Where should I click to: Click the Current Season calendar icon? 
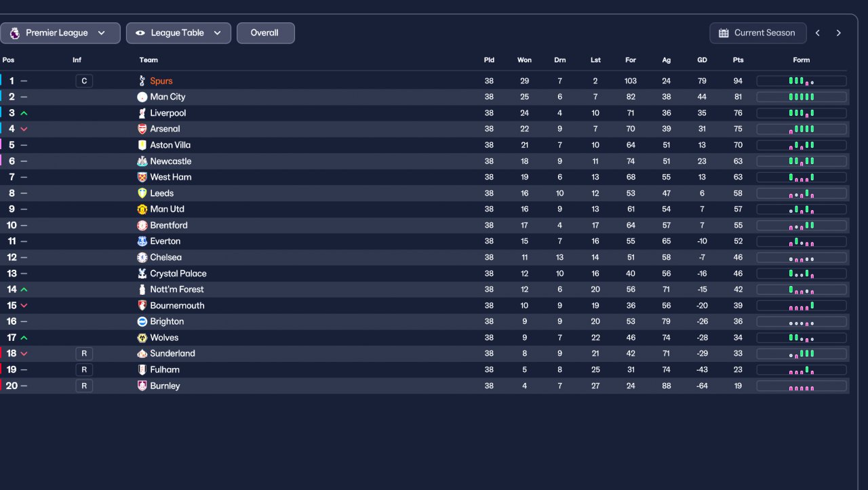point(724,33)
